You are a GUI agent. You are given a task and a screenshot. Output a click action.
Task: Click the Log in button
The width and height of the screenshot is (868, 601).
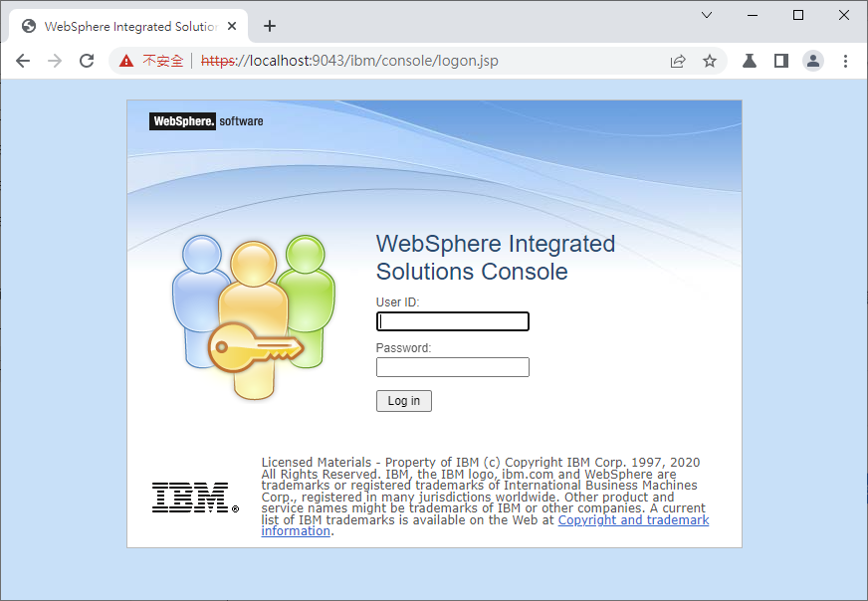[x=404, y=401]
